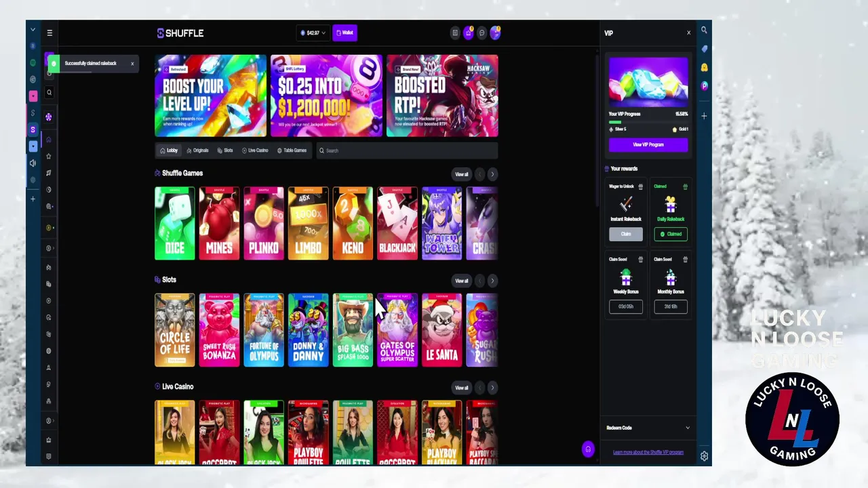
Task: View all Shuffle Games
Action: pos(462,174)
